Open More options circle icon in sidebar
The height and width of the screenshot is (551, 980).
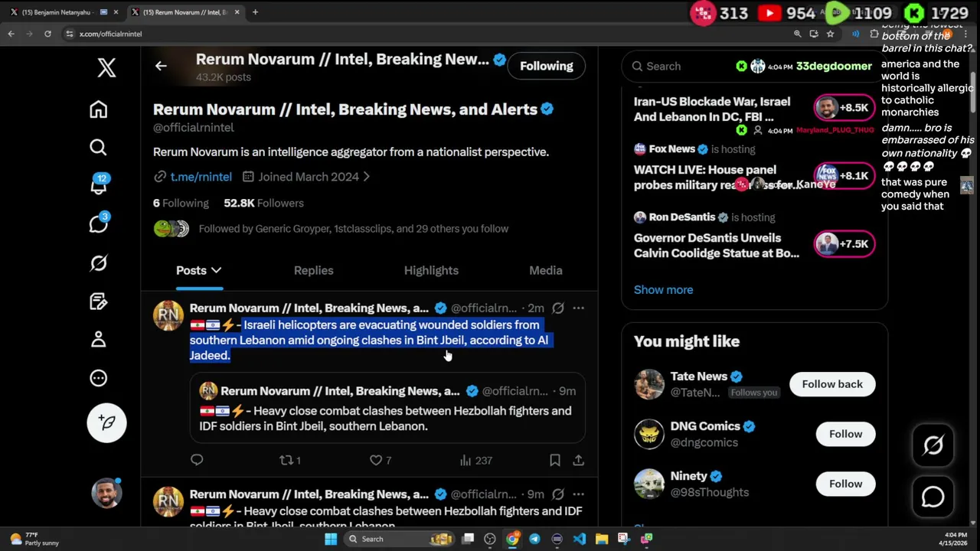(98, 378)
